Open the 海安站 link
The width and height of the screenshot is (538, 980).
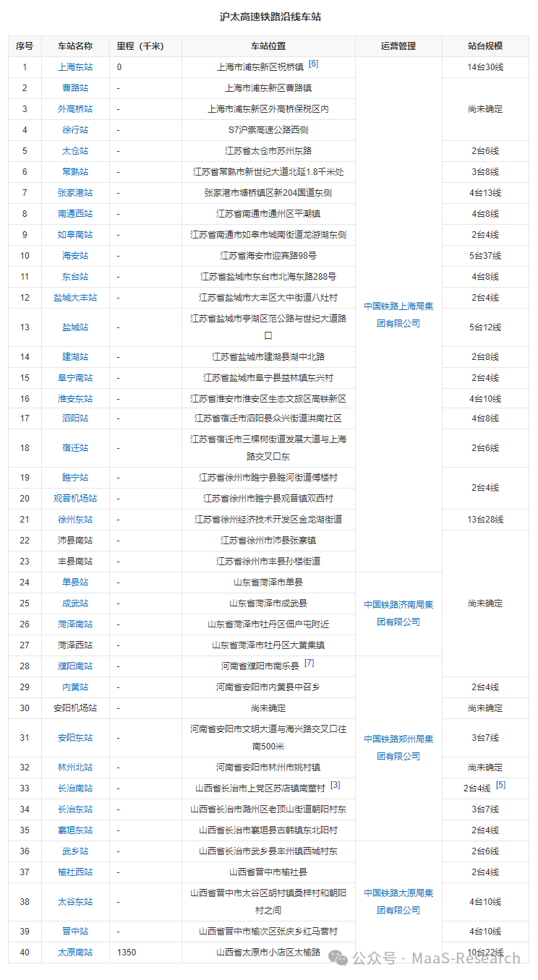point(75,256)
